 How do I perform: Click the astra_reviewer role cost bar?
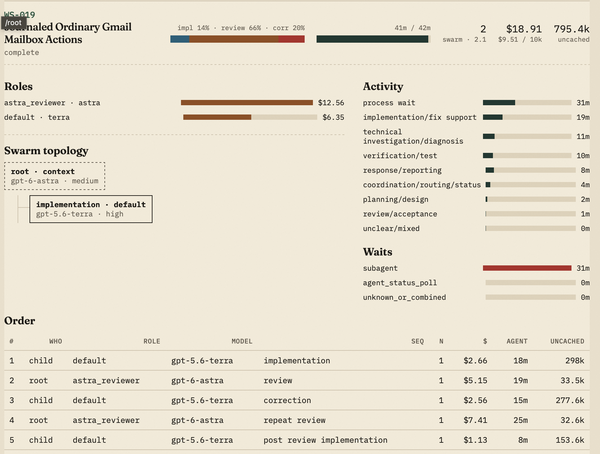pos(247,103)
